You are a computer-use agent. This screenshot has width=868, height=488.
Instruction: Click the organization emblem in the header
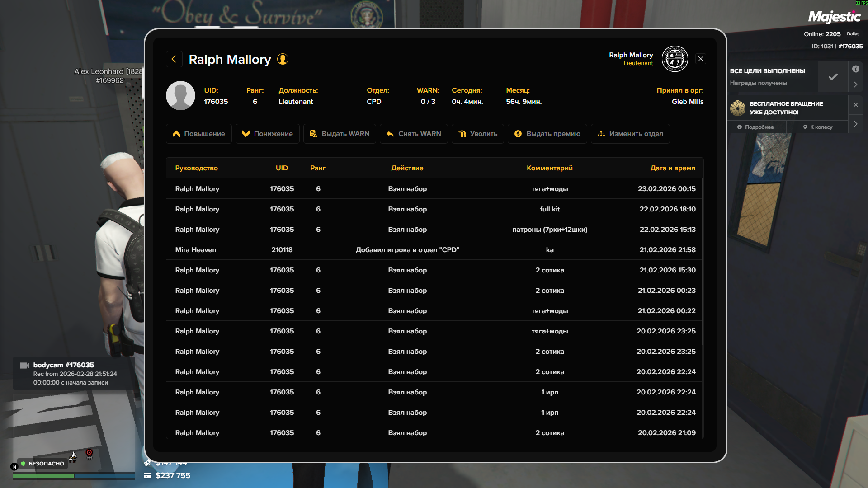(675, 59)
